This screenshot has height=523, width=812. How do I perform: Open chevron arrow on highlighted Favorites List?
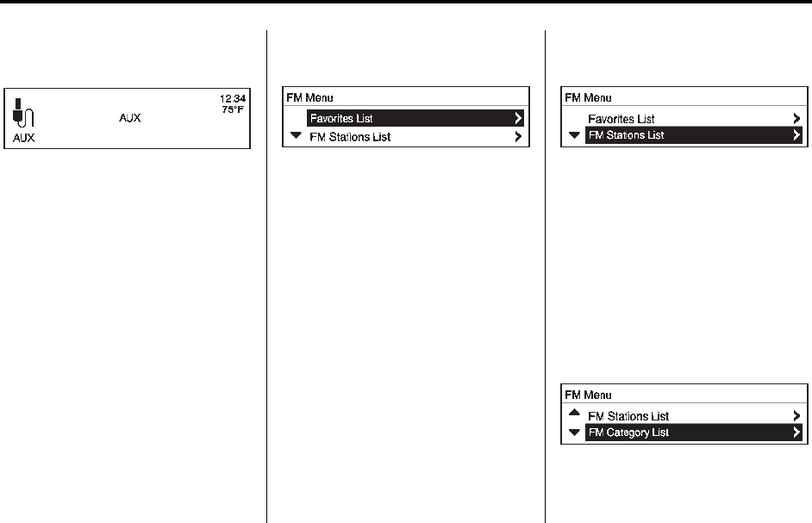(x=518, y=118)
